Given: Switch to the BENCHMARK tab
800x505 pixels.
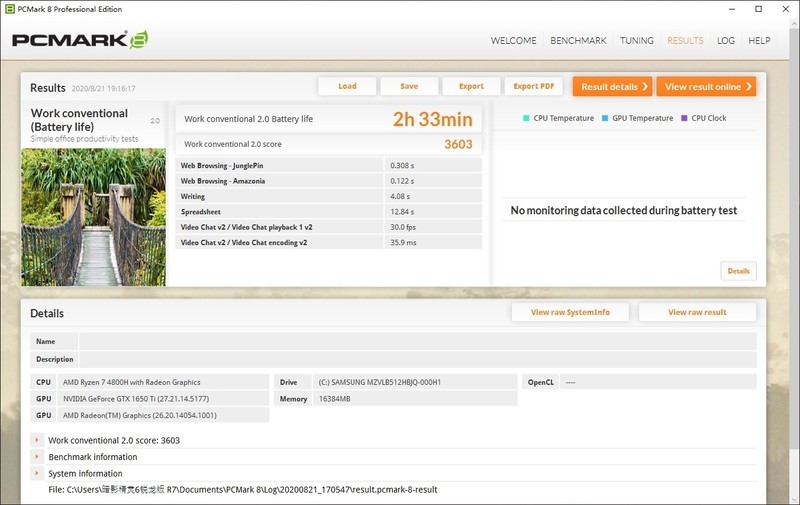Looking at the screenshot, I should pos(578,41).
